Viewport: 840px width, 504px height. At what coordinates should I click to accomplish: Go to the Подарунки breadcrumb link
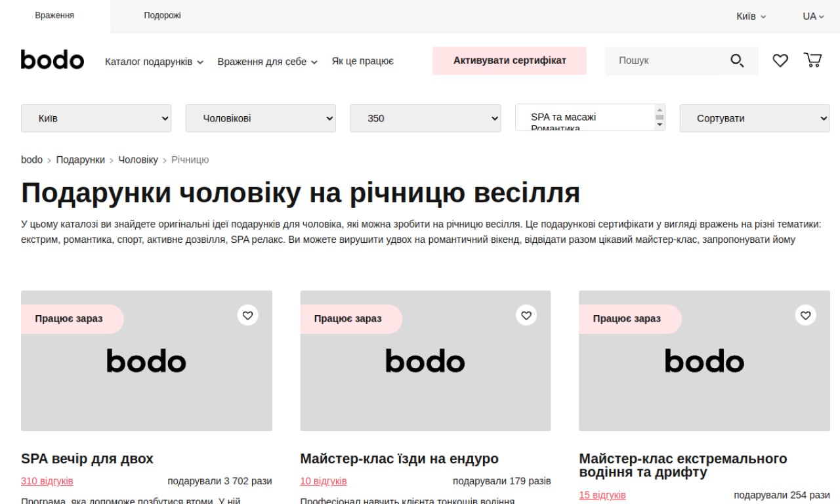pyautogui.click(x=80, y=159)
